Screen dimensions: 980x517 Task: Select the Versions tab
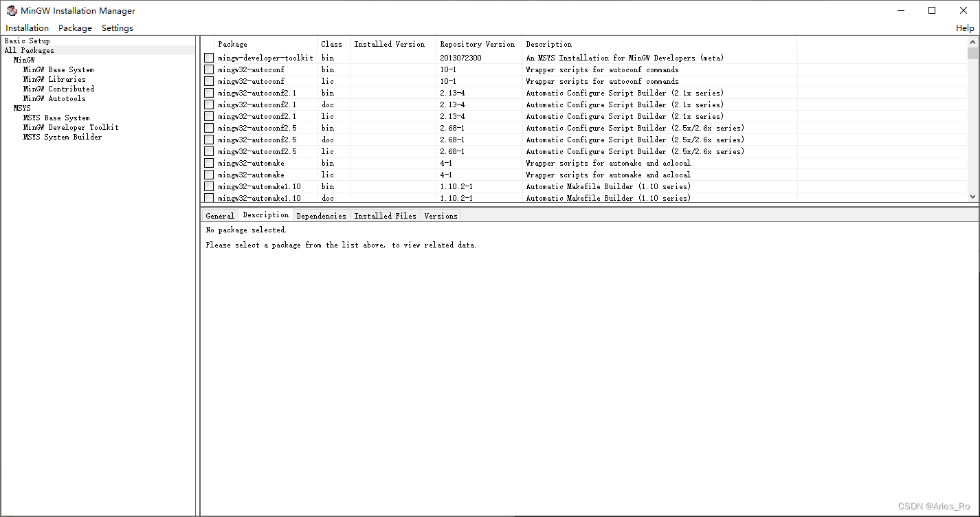(440, 215)
